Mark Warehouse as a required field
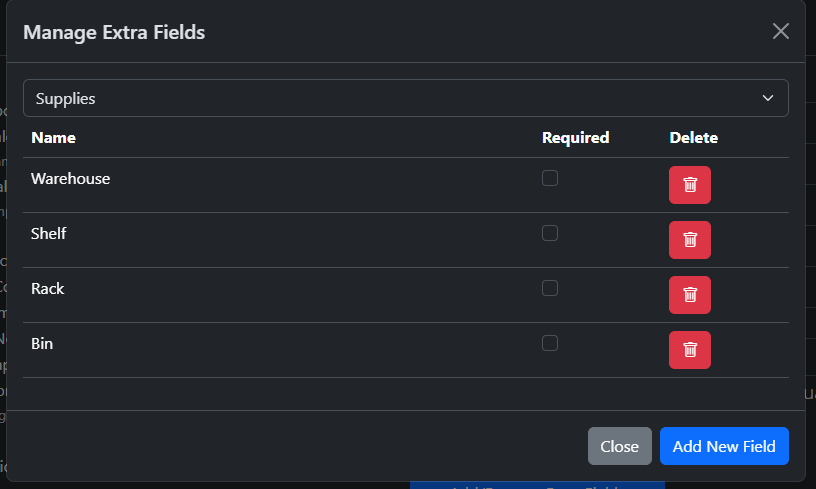This screenshot has height=489, width=816. [x=550, y=178]
